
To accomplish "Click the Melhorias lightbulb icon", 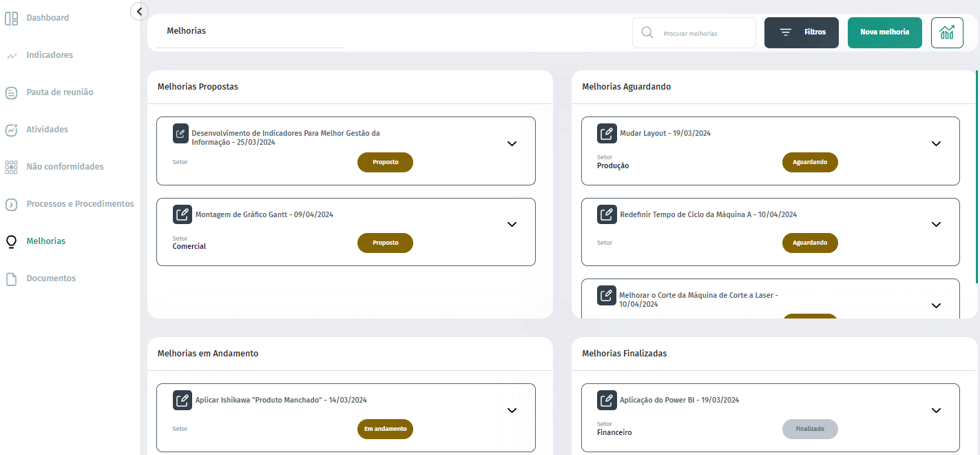I will tap(11, 242).
